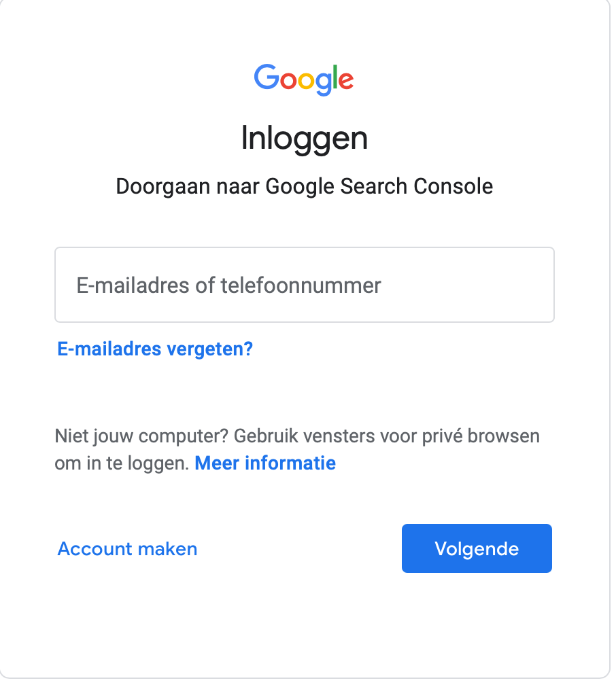This screenshot has height=685, width=616.
Task: Click the multicolored Google wordmark
Action: [x=304, y=80]
